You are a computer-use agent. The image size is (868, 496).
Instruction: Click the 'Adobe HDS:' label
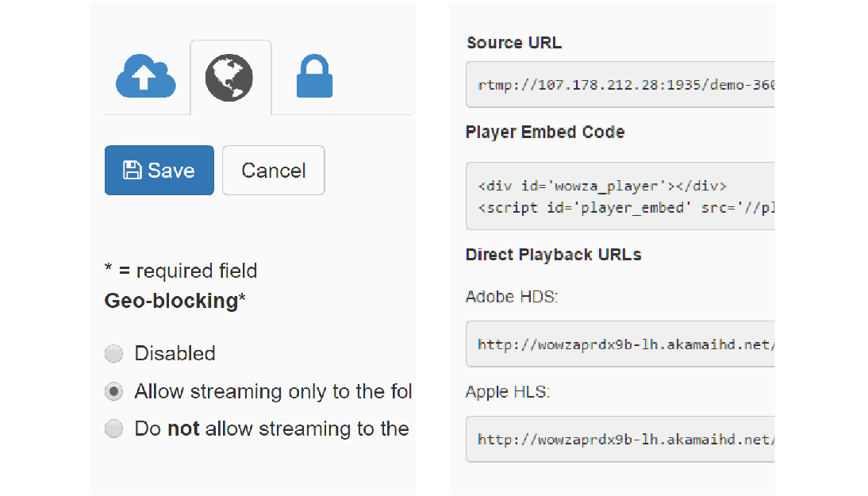coord(512,297)
